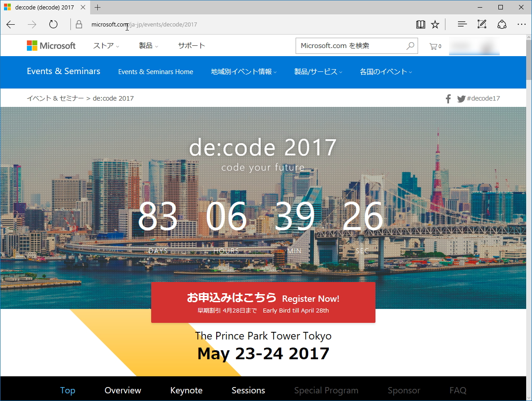
Task: Start a Web Note annotation
Action: point(481,24)
